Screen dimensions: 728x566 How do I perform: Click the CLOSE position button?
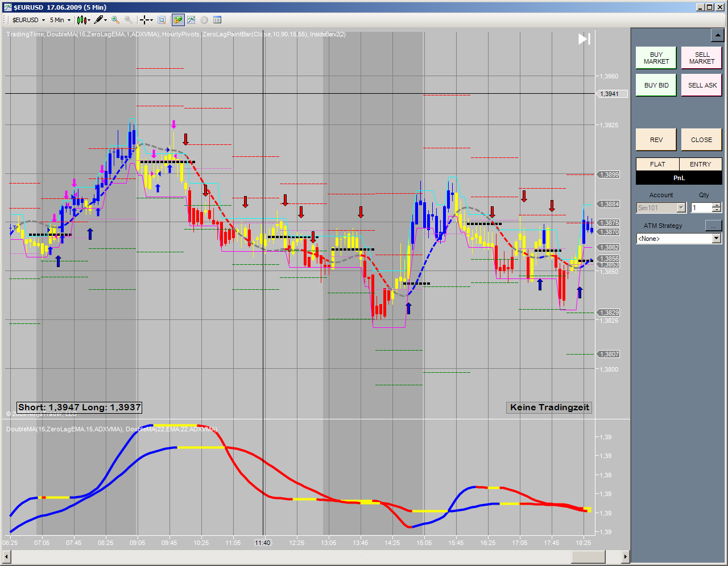(x=702, y=140)
